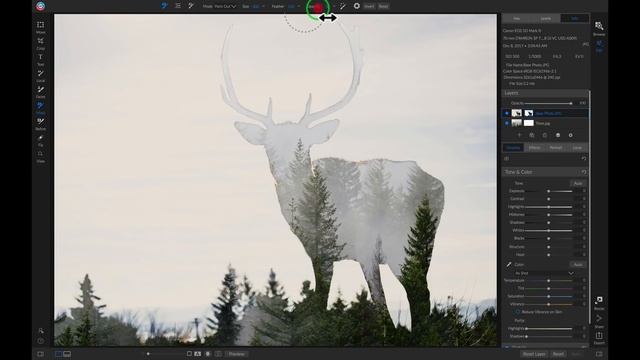Switch to the Levels tab

(546, 18)
